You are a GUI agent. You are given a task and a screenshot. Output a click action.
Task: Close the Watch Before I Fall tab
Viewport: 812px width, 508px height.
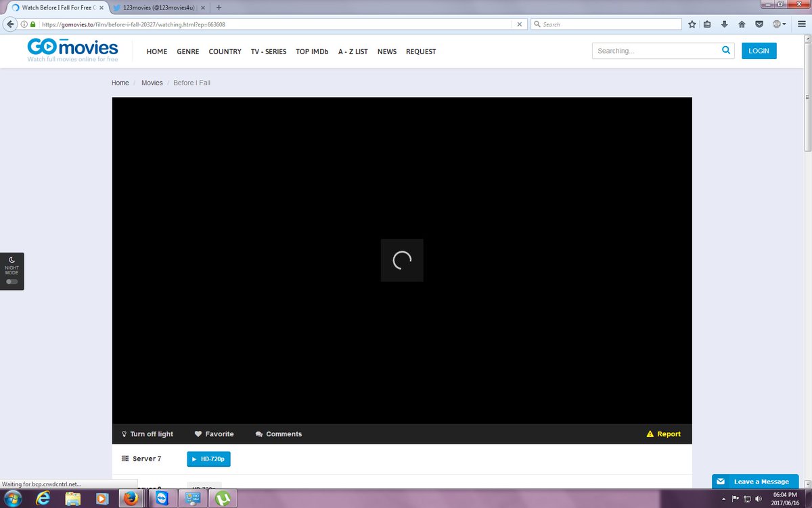tap(101, 7)
